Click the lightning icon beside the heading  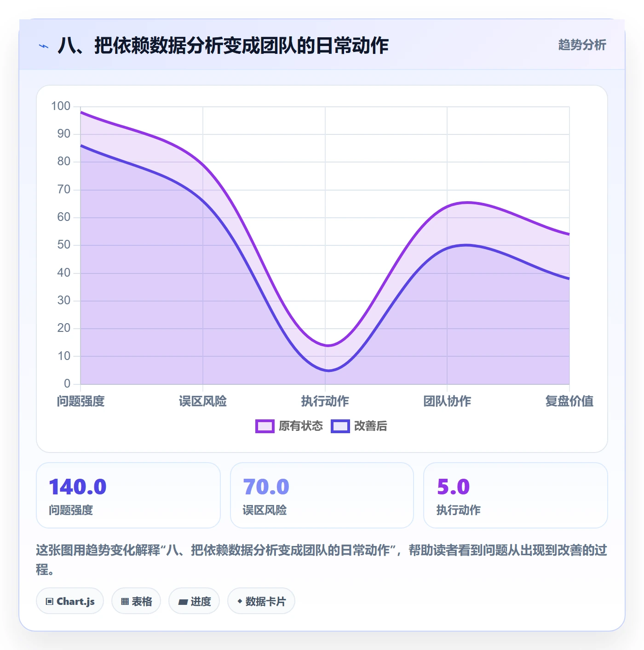[44, 46]
